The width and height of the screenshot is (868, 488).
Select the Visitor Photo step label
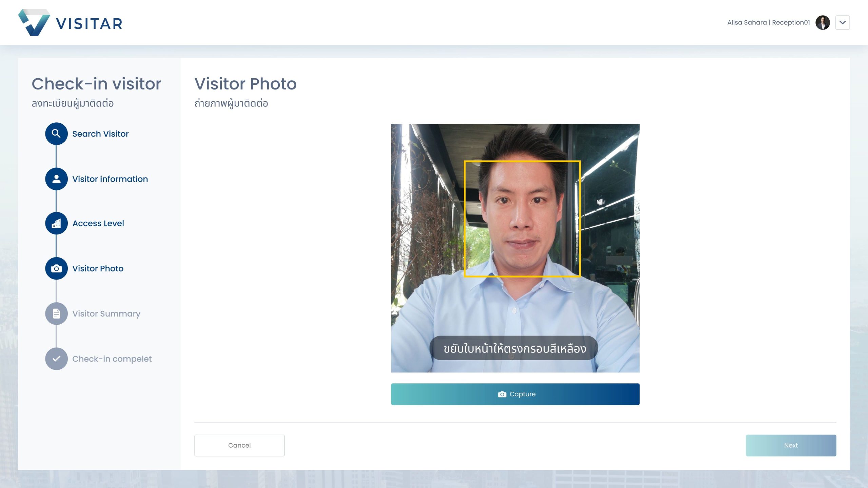coord(98,268)
